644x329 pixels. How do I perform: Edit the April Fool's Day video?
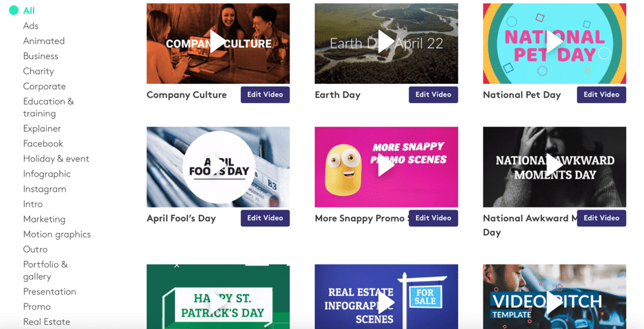[x=265, y=218]
